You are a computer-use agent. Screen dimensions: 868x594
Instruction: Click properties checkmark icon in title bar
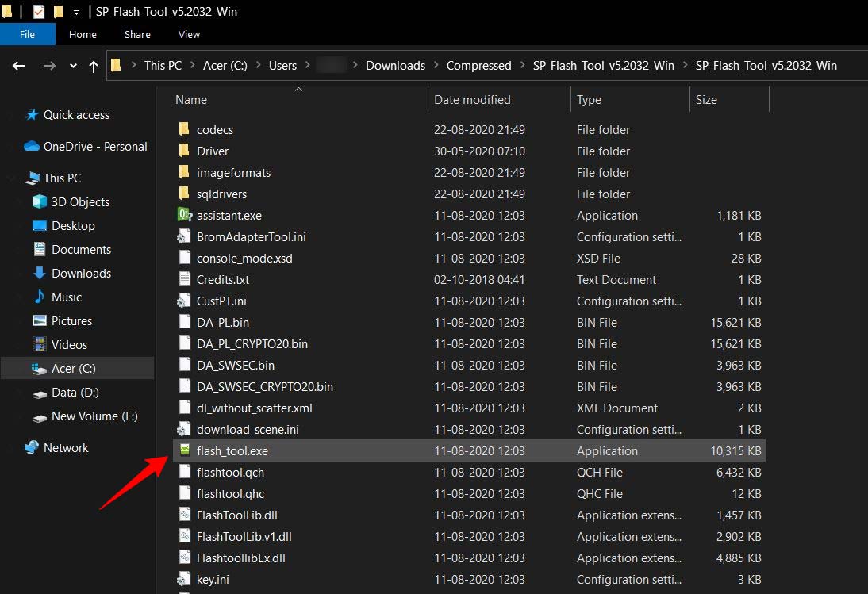coord(39,11)
